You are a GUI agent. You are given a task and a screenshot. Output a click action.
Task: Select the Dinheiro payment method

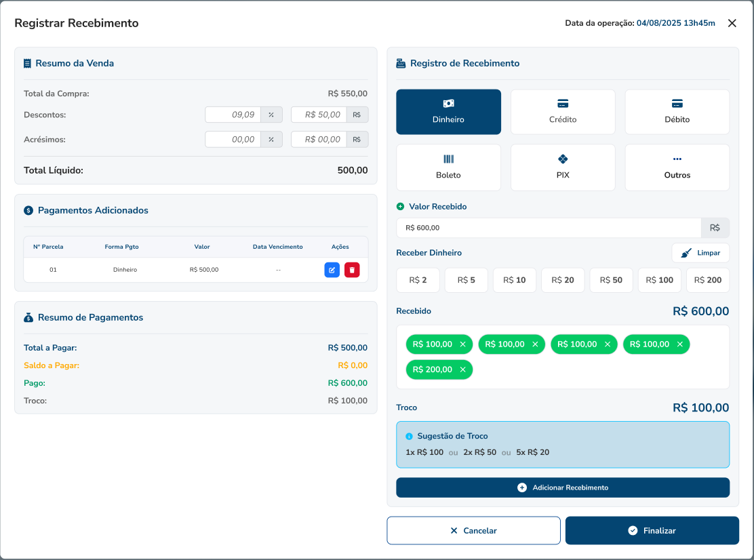point(448,112)
